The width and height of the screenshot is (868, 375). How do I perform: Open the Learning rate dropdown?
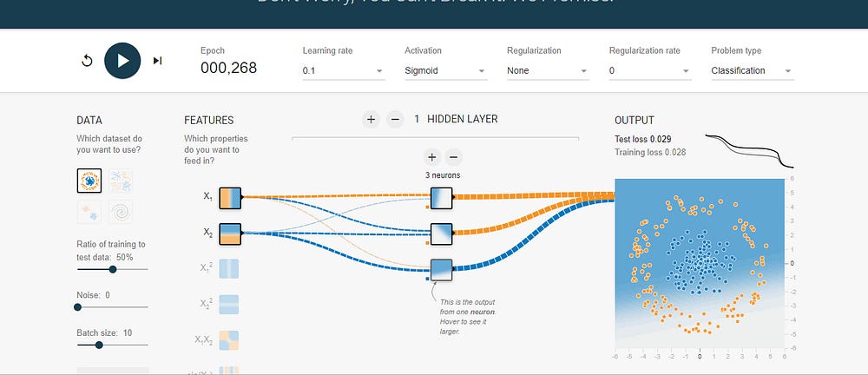(x=343, y=71)
